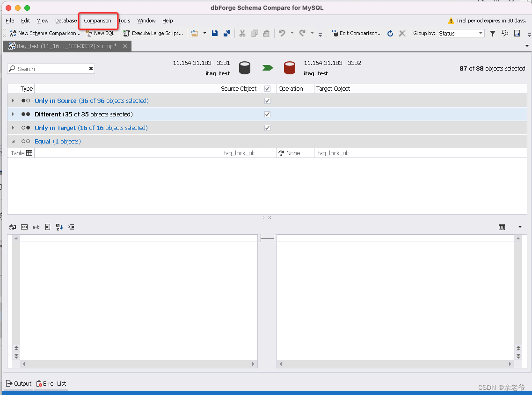The height and width of the screenshot is (395, 532).
Task: Click the a·b whitespace diff icon
Action: point(36,227)
